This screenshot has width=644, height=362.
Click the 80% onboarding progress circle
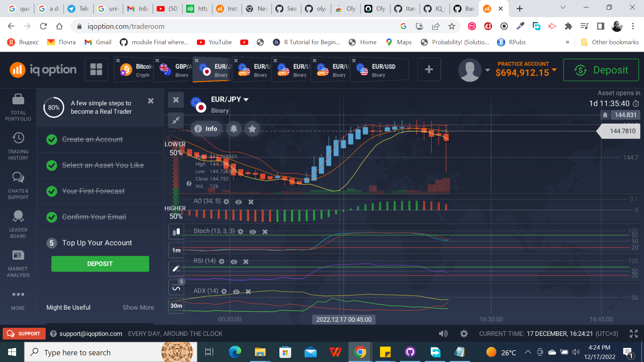point(53,107)
